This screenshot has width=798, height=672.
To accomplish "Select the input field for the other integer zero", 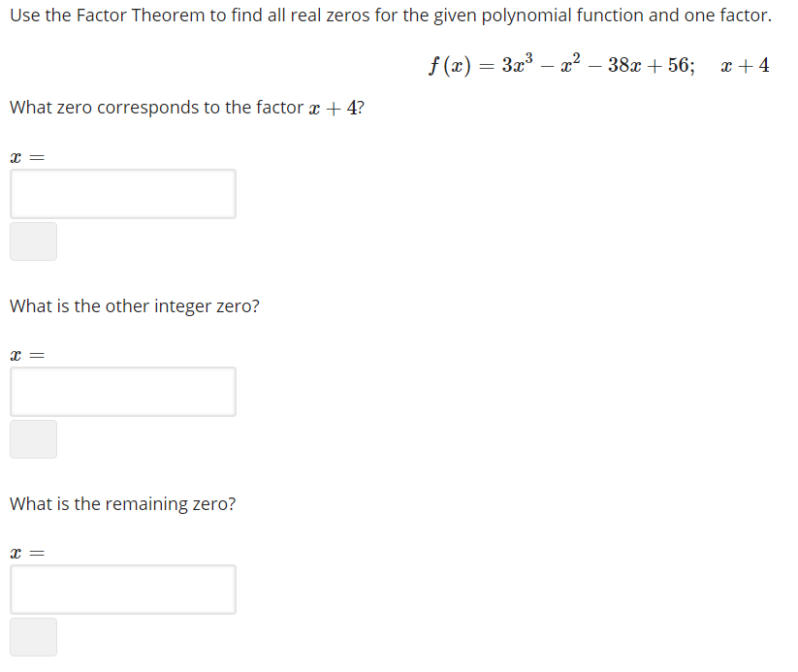I will click(123, 392).
